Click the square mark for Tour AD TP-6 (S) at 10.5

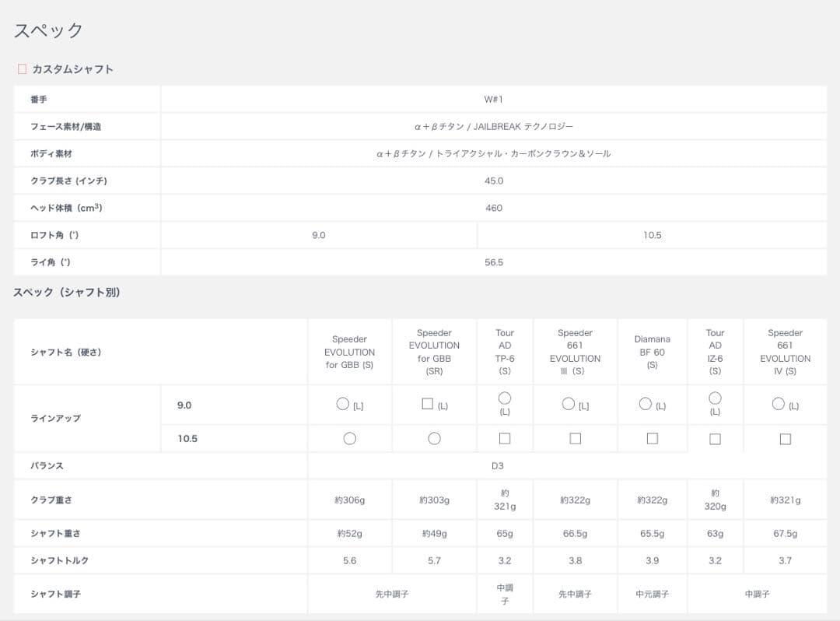point(504,438)
